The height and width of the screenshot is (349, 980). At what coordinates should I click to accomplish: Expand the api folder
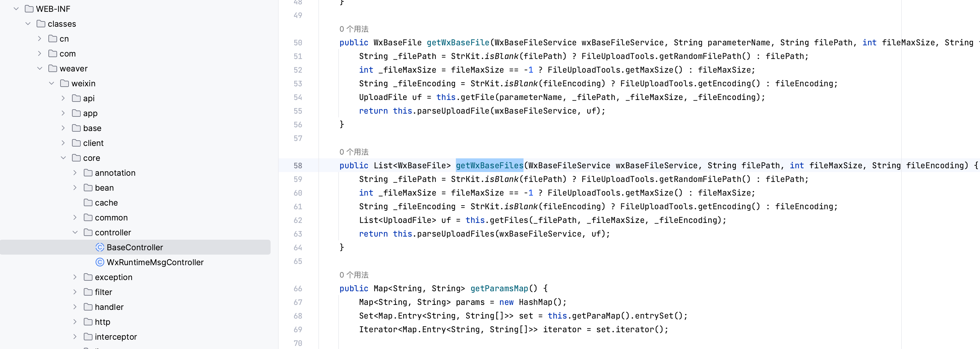pyautogui.click(x=63, y=98)
